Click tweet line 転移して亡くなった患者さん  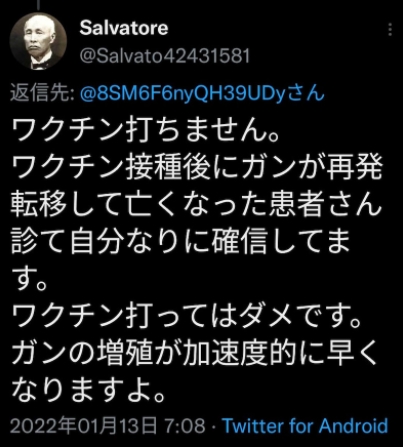pos(197,205)
